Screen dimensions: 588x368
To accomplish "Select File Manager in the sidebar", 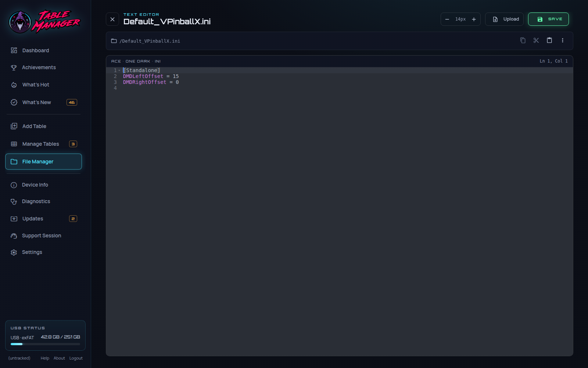I will coord(43,162).
